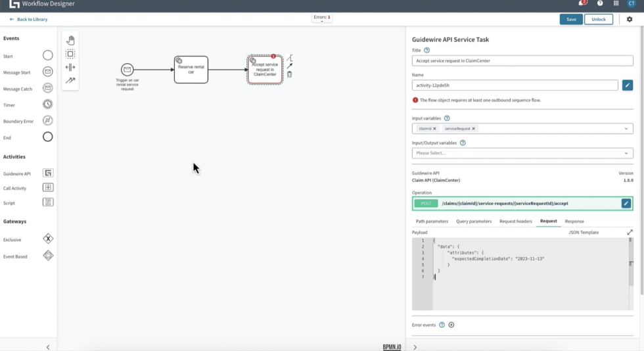Go Back to Library
The width and height of the screenshot is (644, 351).
[x=28, y=19]
